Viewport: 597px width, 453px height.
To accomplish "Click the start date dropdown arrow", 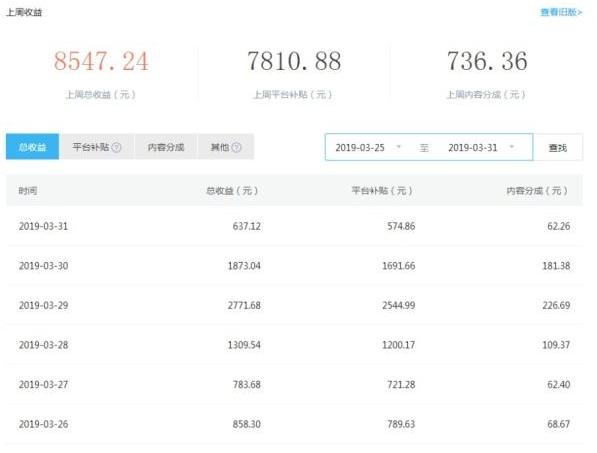I will (x=399, y=147).
